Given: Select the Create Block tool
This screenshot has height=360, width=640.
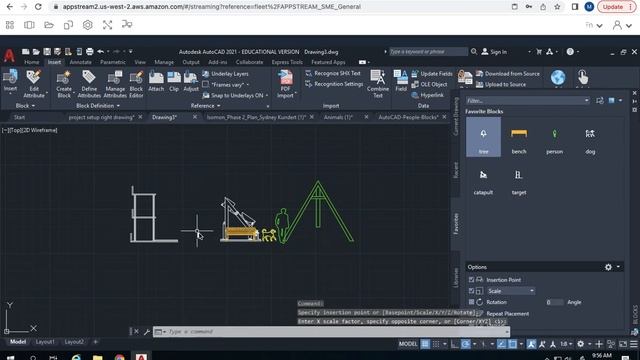Looking at the screenshot, I should point(64,84).
